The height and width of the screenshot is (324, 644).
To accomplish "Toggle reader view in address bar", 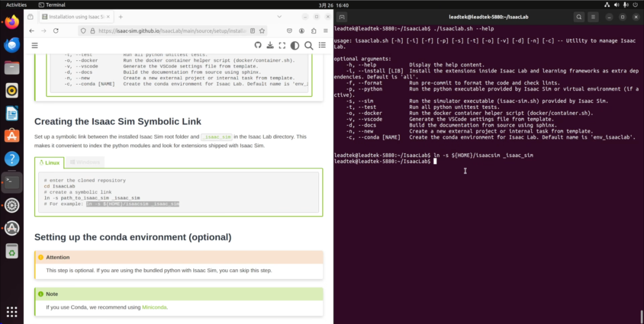I will point(253,31).
